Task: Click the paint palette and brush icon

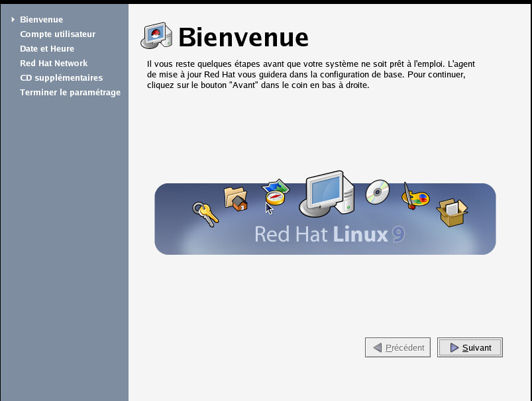Action: [x=415, y=197]
